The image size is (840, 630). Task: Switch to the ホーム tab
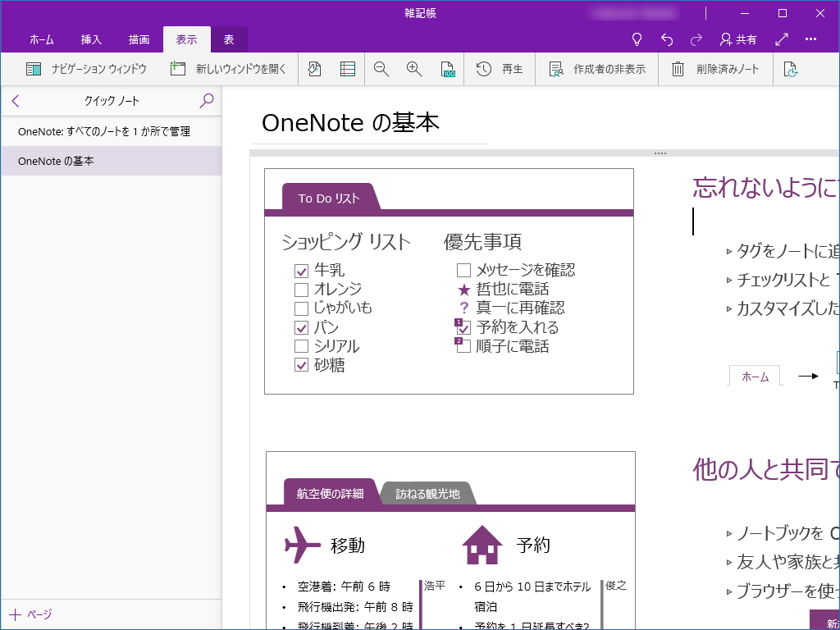42,39
